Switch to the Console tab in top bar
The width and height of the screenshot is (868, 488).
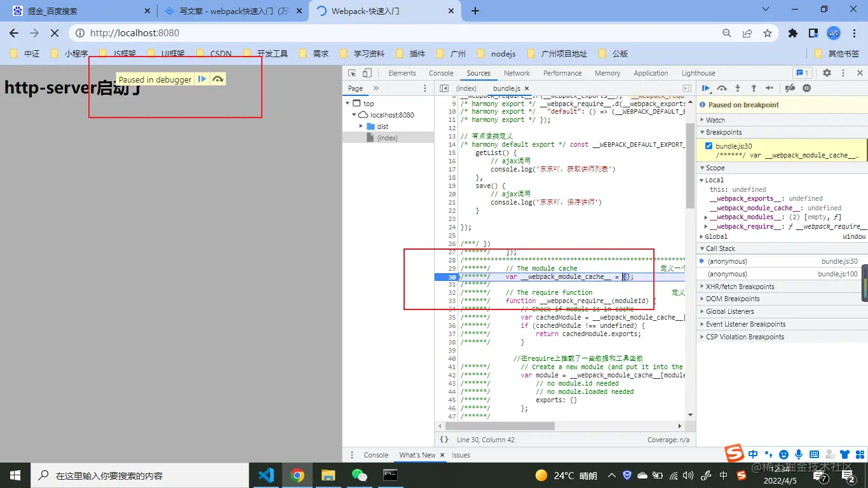(x=441, y=73)
